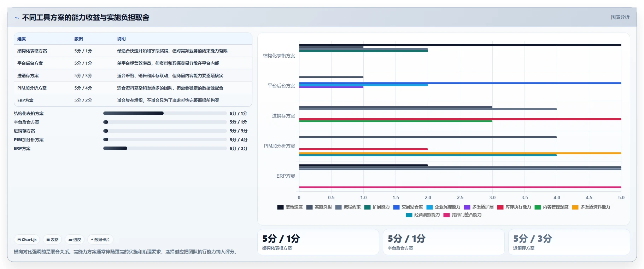Image resolution: width=644 pixels, height=269 pixels.
Task: Click the ERP方案 y-axis label in chart
Action: [x=286, y=176]
